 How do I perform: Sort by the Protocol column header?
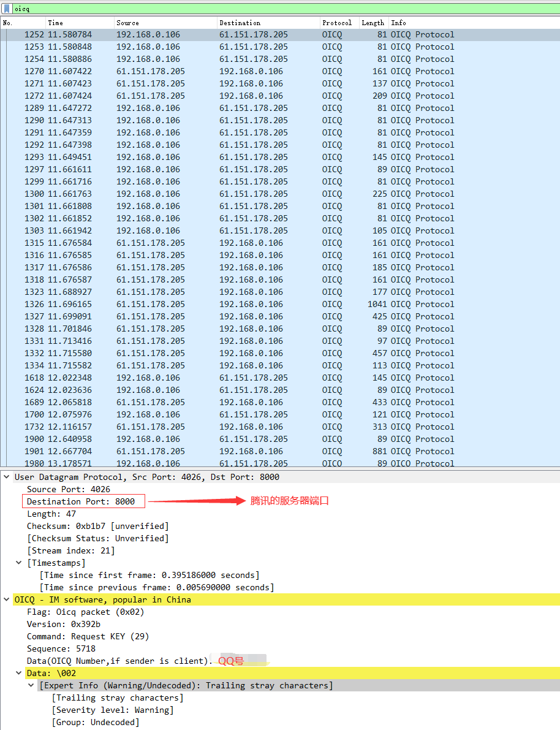(x=339, y=23)
